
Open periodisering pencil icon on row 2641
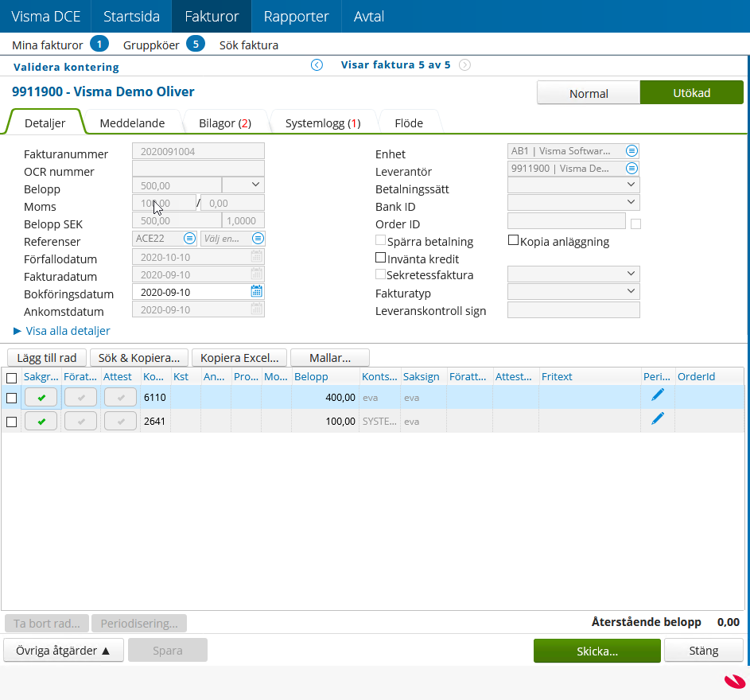click(657, 418)
